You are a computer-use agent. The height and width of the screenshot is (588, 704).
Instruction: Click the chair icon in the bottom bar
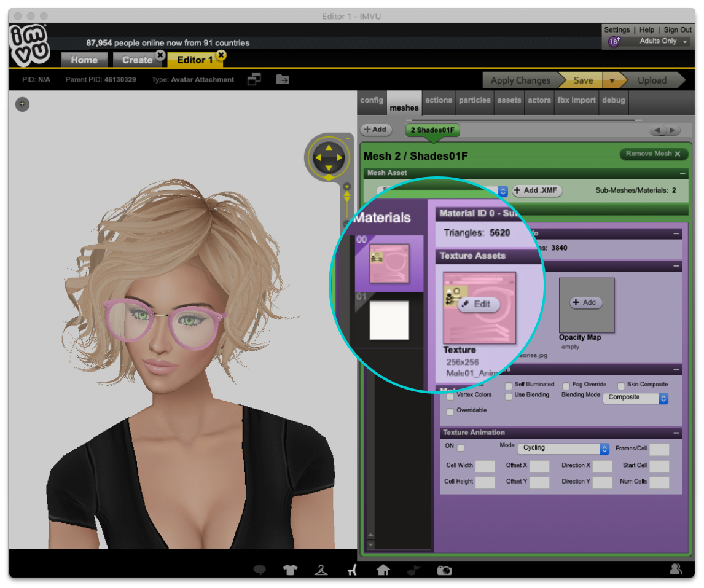click(x=352, y=570)
